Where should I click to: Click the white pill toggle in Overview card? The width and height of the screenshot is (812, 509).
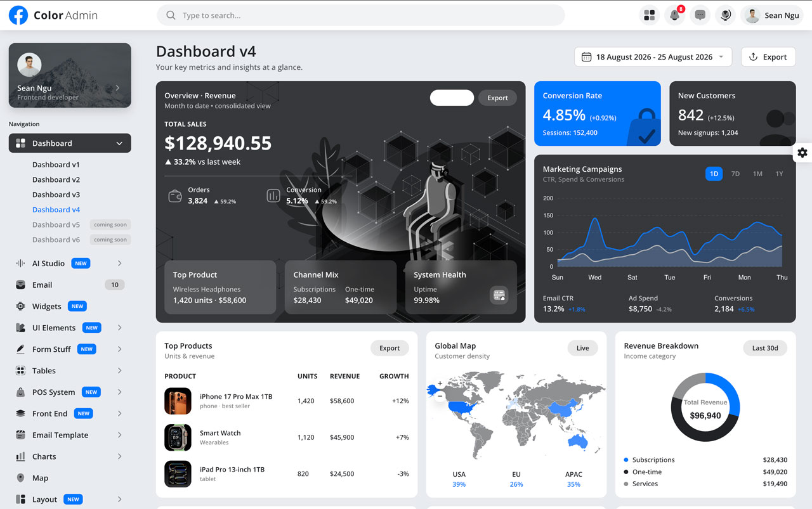[452, 98]
